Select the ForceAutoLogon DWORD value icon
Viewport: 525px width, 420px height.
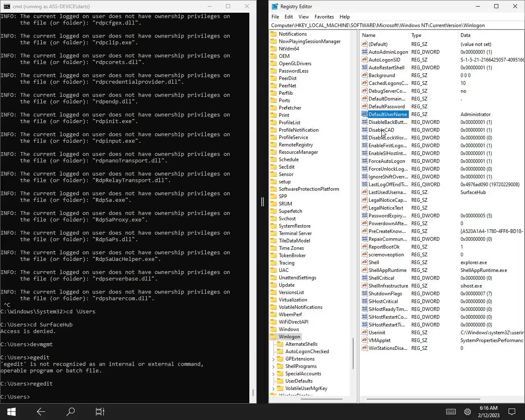click(x=364, y=161)
